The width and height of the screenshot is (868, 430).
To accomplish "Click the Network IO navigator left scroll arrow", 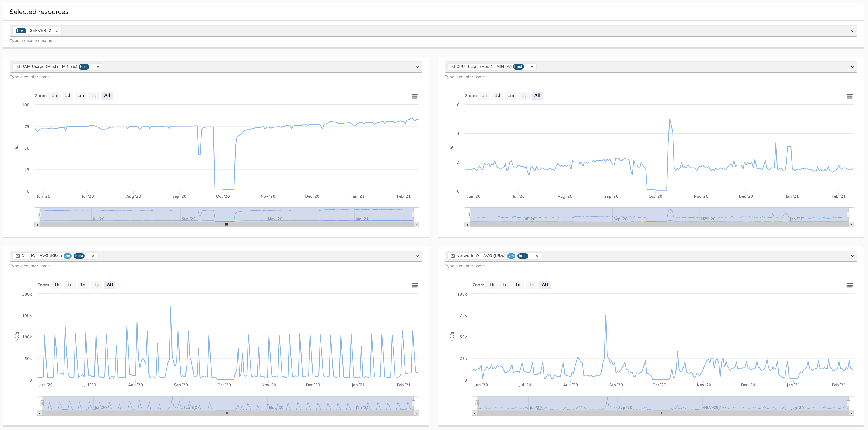I will 474,413.
